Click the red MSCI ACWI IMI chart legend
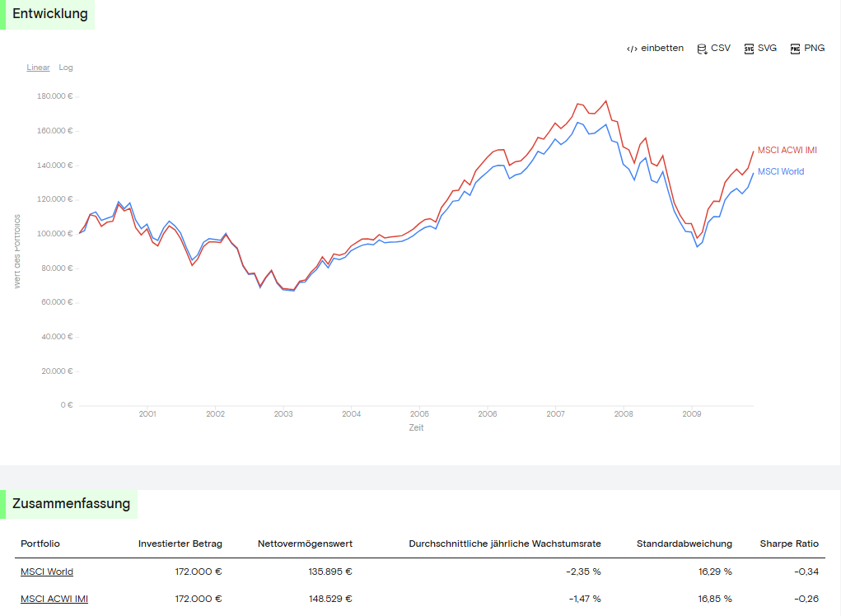Viewport: 841px width, 616px height. click(x=787, y=150)
